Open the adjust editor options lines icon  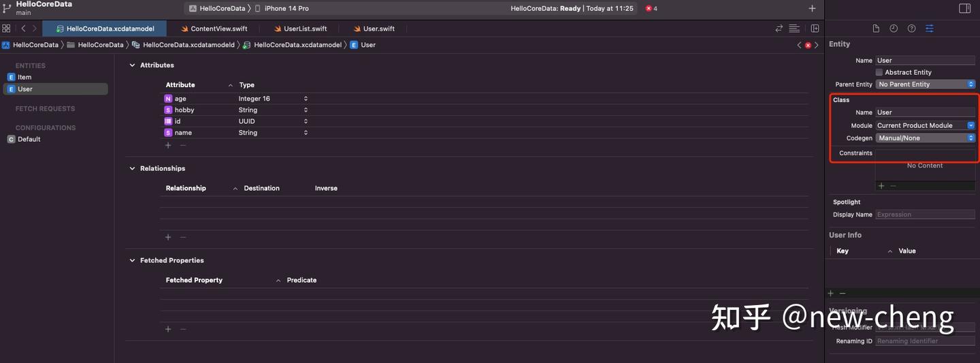click(794, 29)
